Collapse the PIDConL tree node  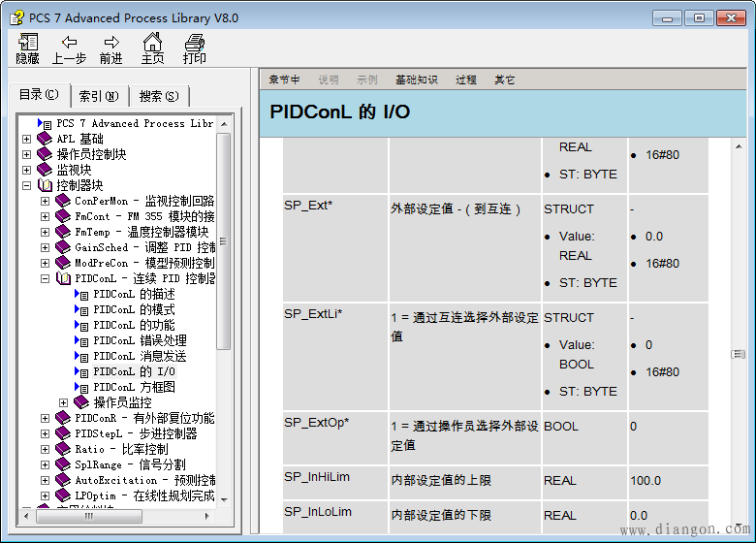(45, 278)
